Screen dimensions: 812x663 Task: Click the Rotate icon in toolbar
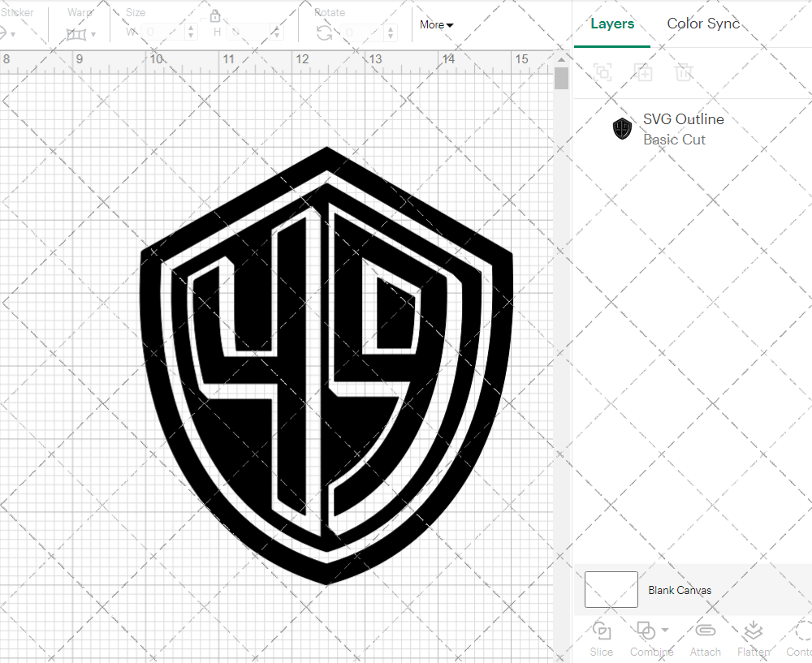[x=324, y=32]
